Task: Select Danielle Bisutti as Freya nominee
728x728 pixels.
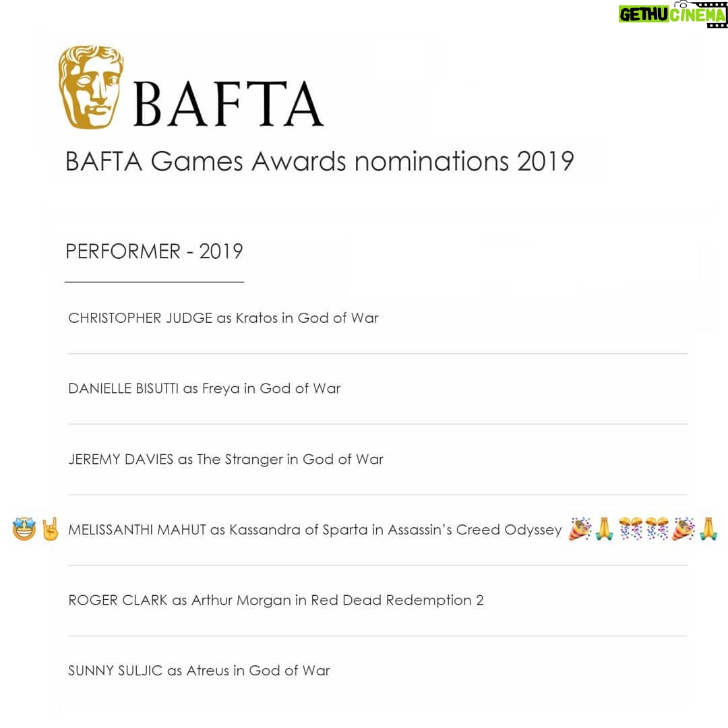Action: tap(204, 389)
